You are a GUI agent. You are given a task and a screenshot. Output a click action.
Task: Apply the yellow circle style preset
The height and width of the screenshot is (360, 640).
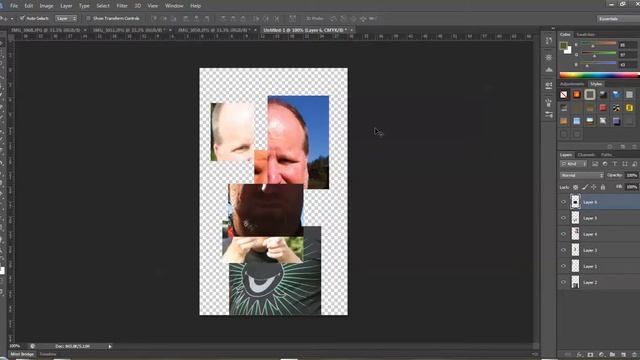click(x=629, y=108)
